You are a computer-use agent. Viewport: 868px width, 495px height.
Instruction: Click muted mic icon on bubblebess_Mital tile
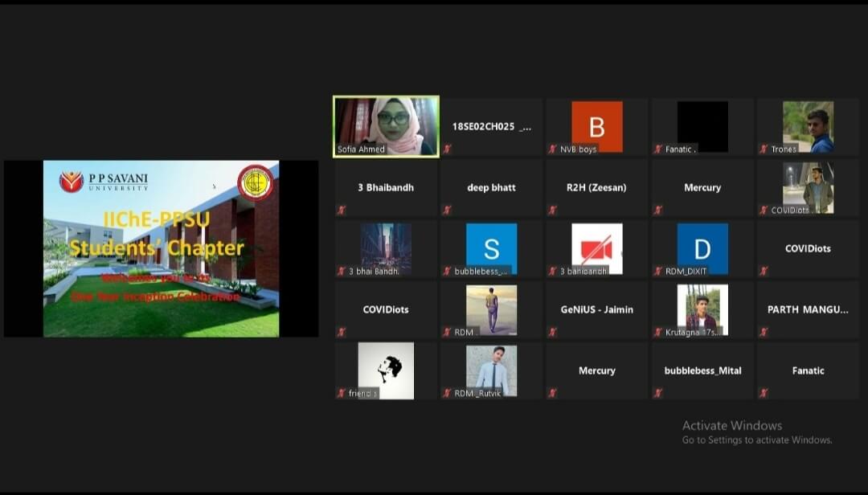click(658, 393)
